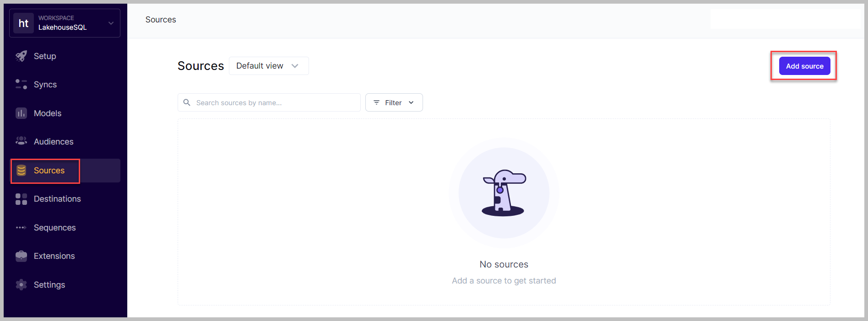Click the Audiences people icon
This screenshot has width=868, height=321.
click(x=21, y=141)
